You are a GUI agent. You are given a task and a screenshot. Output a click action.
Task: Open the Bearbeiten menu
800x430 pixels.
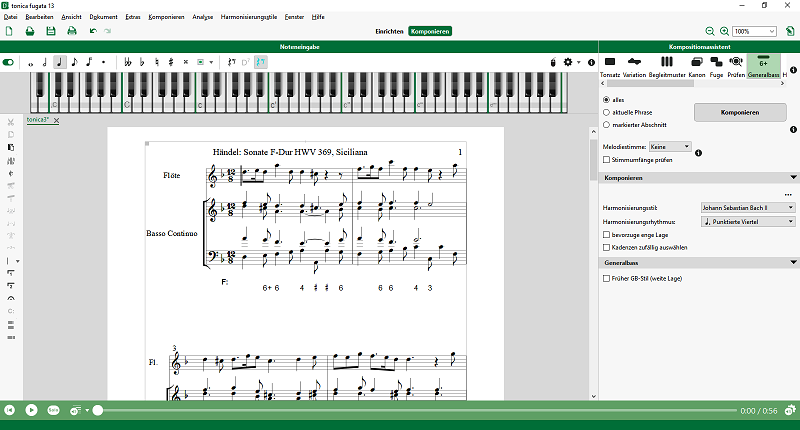pos(39,17)
